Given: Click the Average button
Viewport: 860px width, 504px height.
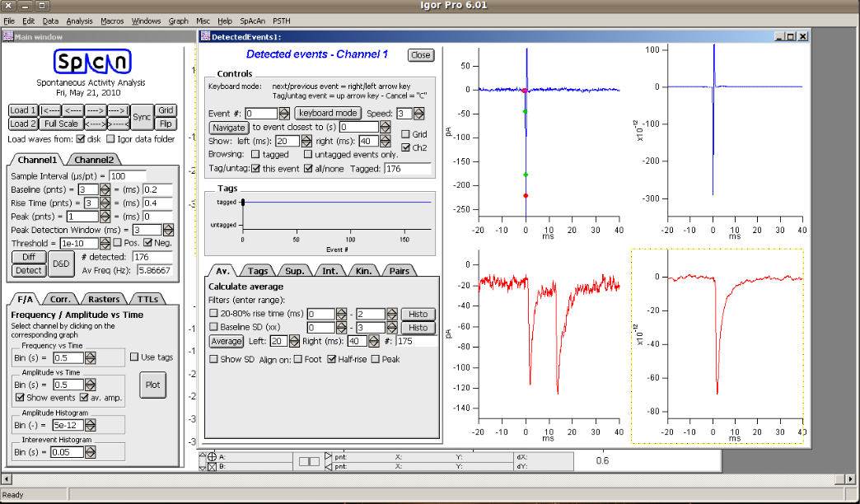Looking at the screenshot, I should click(227, 341).
